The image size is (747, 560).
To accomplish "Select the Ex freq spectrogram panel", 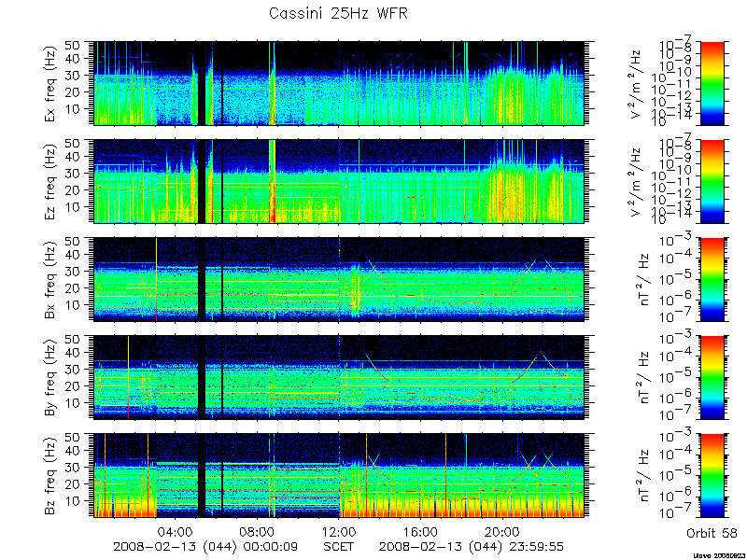I will [339, 83].
